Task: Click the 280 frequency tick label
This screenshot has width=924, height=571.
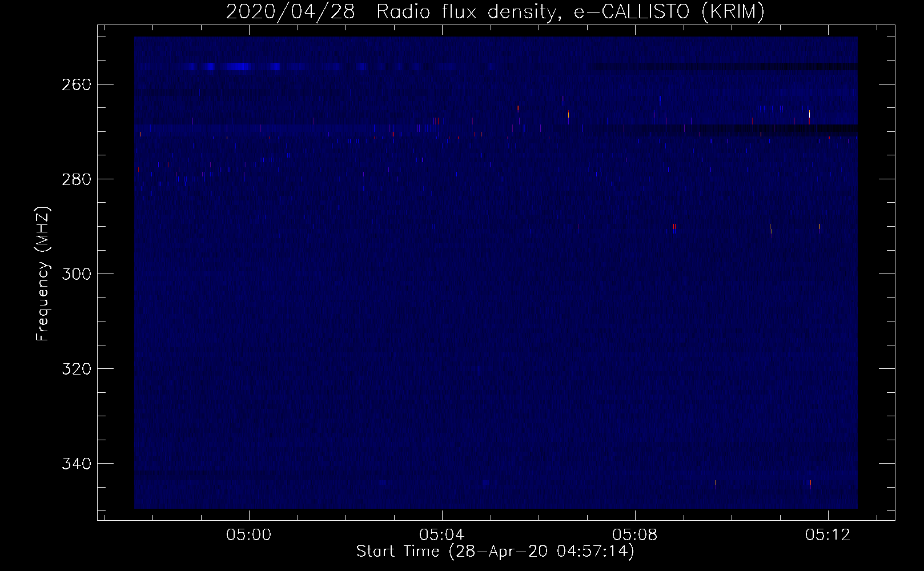Action: pyautogui.click(x=76, y=179)
